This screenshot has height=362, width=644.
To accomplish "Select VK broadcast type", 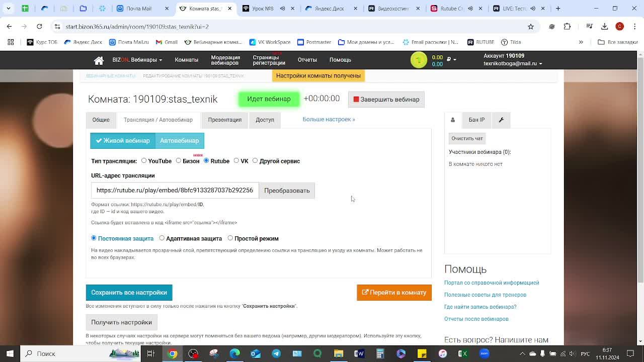I will pos(236,161).
